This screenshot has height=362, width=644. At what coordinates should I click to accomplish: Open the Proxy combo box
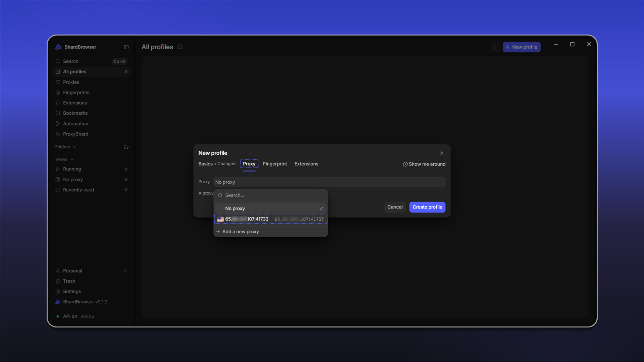pos(329,182)
